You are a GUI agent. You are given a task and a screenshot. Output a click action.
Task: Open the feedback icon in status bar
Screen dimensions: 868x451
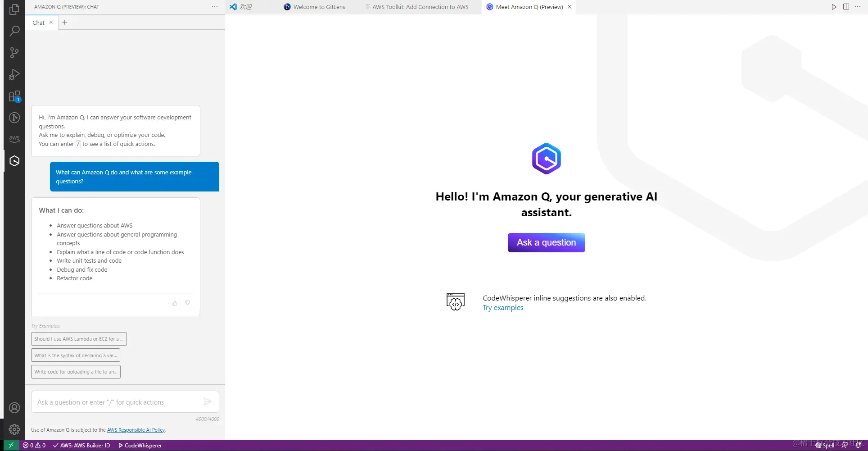coord(845,445)
